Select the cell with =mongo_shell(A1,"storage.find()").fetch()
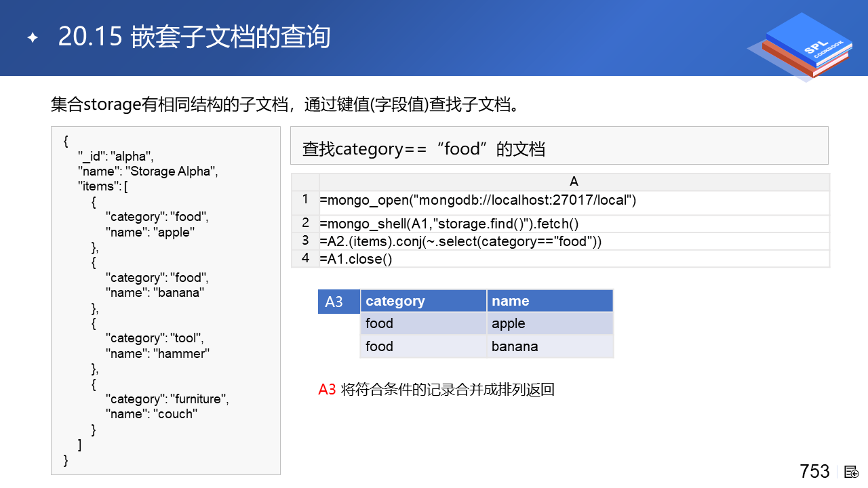The image size is (868, 488). 574,224
